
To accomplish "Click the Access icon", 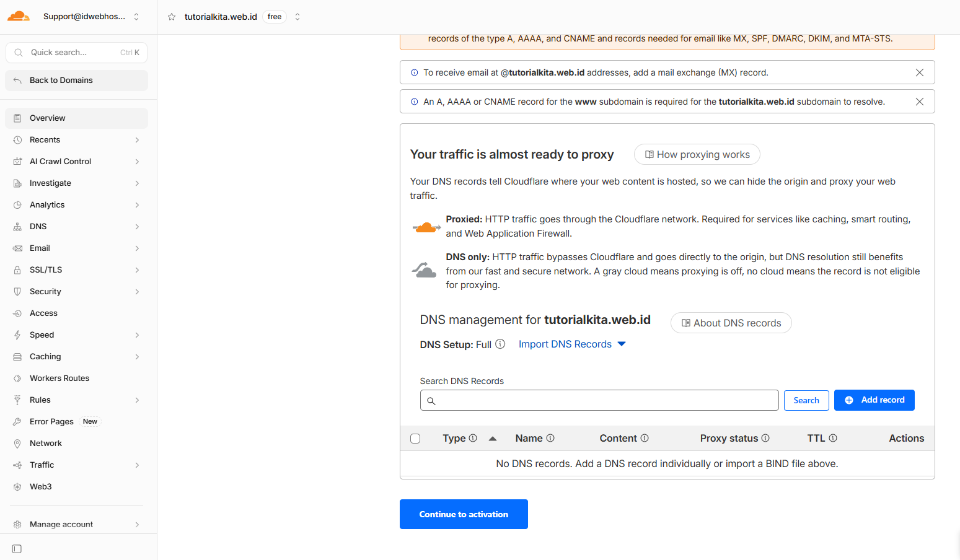I will coord(17,313).
